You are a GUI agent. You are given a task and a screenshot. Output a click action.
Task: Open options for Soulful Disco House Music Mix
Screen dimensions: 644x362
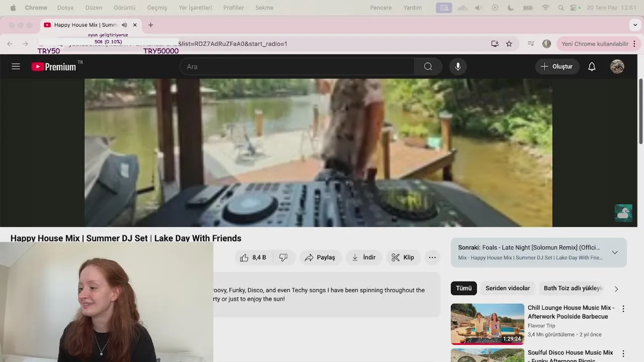pos(623,354)
